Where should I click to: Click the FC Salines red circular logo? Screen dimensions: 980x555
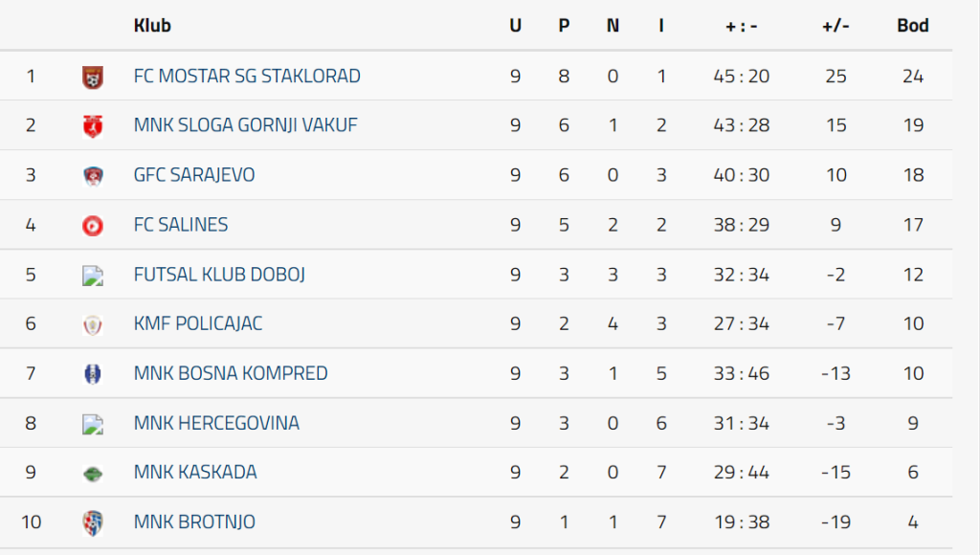pyautogui.click(x=92, y=225)
